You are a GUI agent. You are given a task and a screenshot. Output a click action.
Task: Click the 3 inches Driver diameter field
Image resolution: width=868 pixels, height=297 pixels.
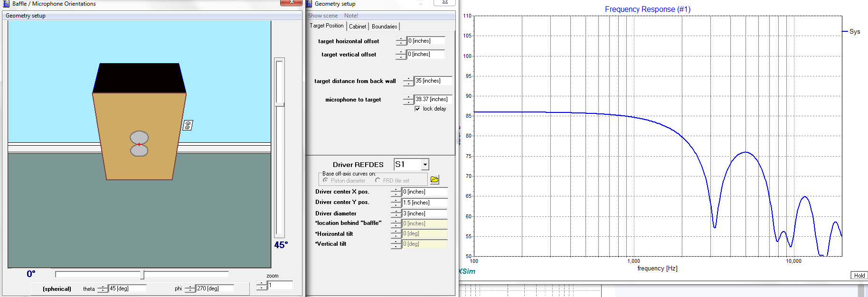tap(425, 213)
